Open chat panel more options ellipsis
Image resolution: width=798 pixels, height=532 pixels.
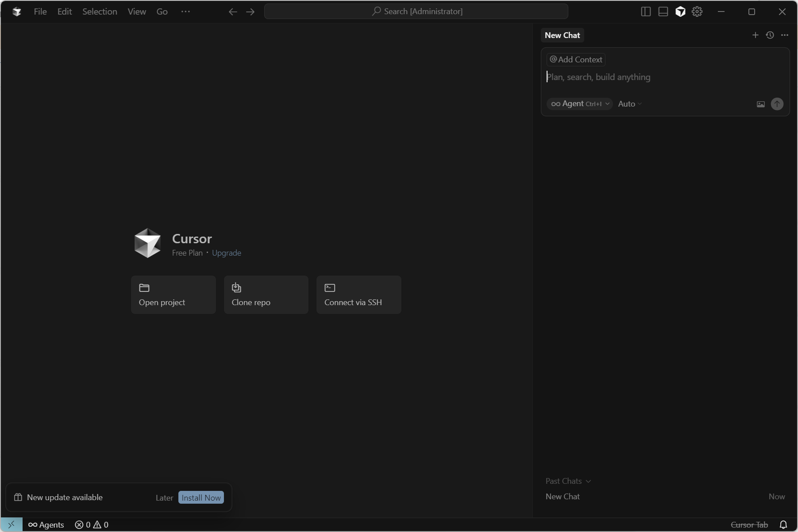785,35
